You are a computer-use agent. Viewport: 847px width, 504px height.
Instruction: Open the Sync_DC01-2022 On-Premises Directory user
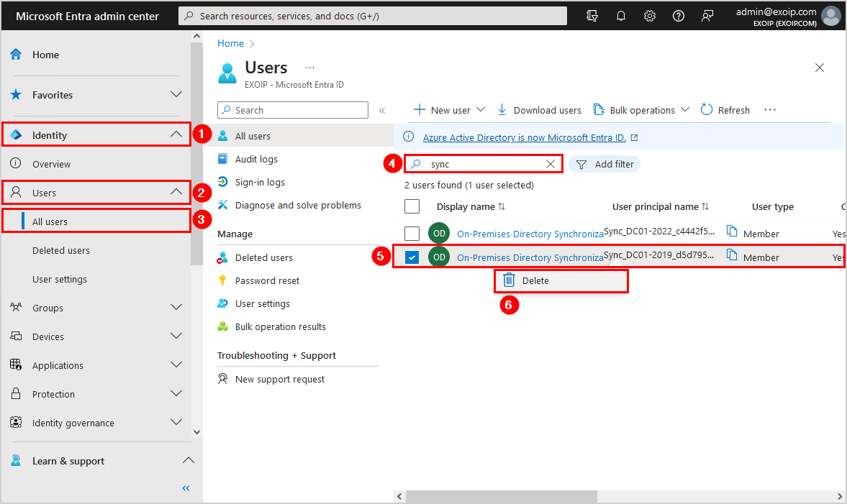tap(530, 234)
